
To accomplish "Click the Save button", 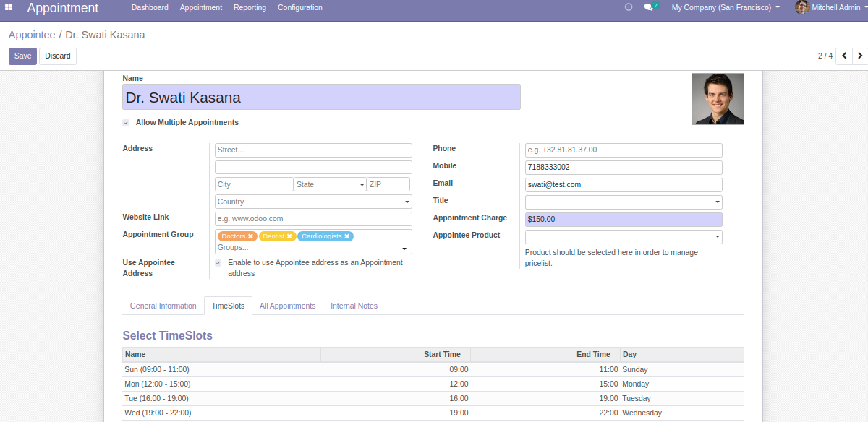I will tap(22, 56).
